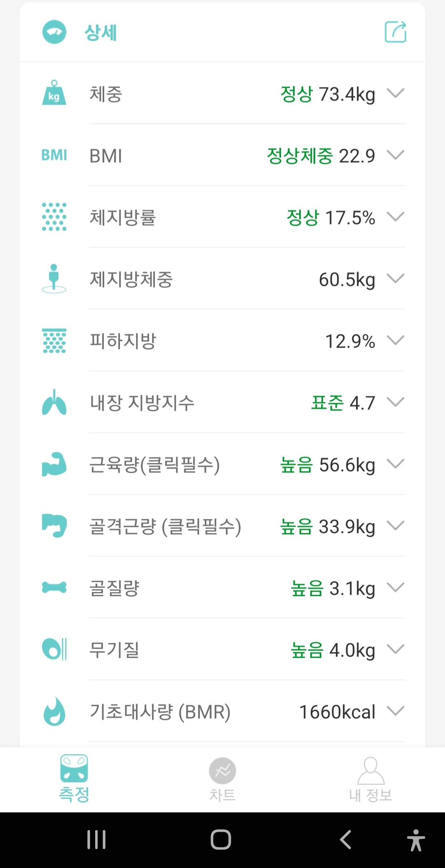Tap the 제지방체중 label
The image size is (445, 868).
point(131,279)
